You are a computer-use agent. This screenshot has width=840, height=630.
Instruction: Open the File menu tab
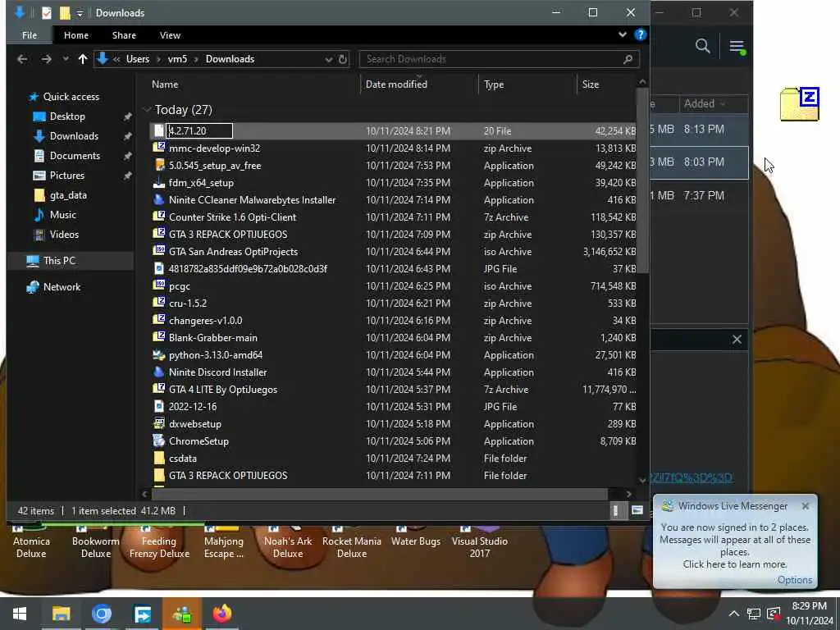pos(30,35)
